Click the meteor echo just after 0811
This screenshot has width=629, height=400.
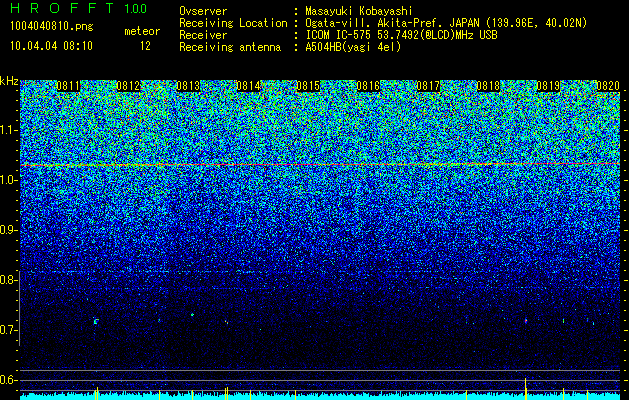tap(96, 321)
